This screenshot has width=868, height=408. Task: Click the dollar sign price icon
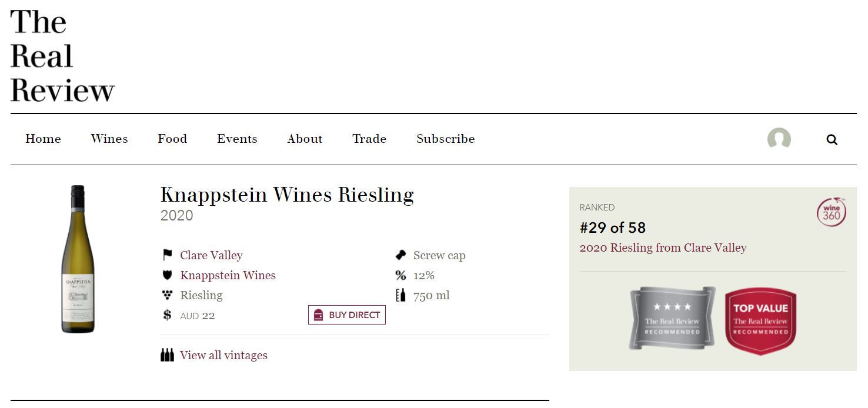(168, 315)
